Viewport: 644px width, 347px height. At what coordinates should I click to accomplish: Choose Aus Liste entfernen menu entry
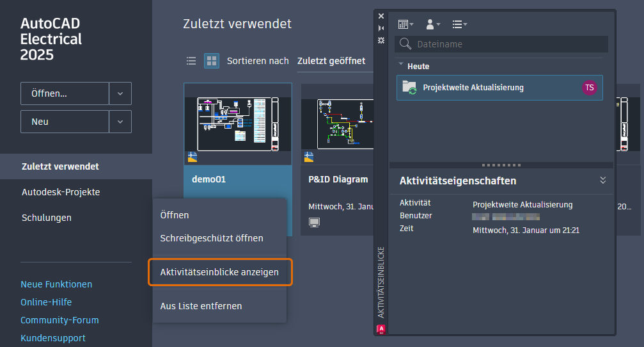click(x=219, y=306)
